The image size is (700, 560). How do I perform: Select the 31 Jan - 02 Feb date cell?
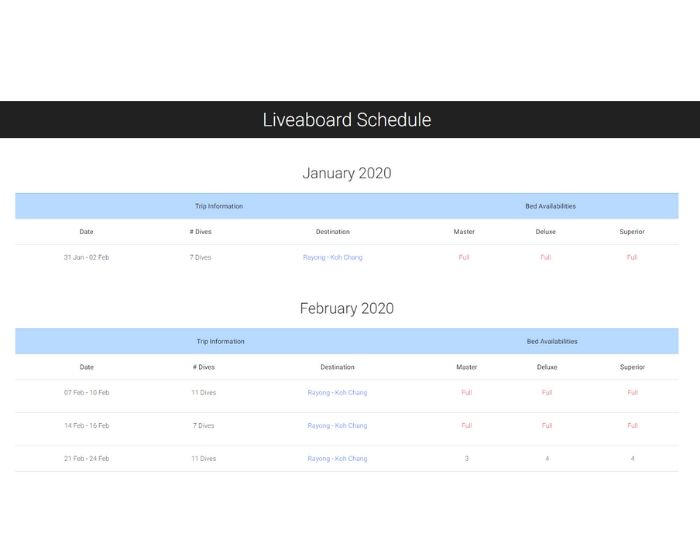pos(87,257)
